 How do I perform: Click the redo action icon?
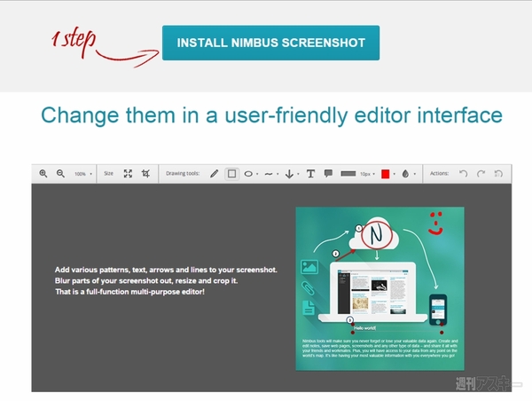click(481, 174)
